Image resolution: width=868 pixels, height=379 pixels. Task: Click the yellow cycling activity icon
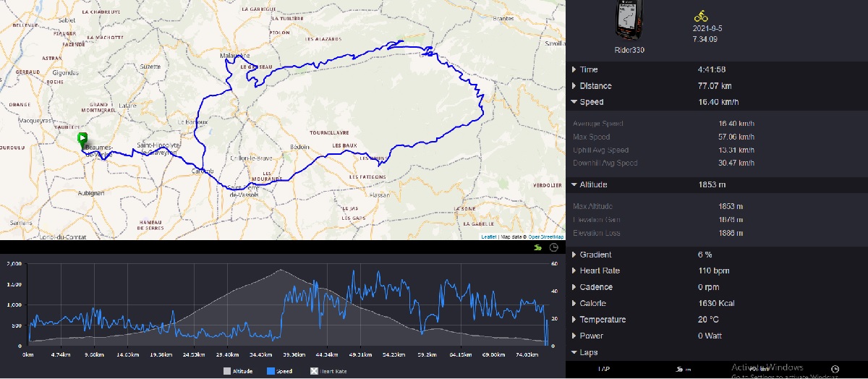click(x=700, y=15)
